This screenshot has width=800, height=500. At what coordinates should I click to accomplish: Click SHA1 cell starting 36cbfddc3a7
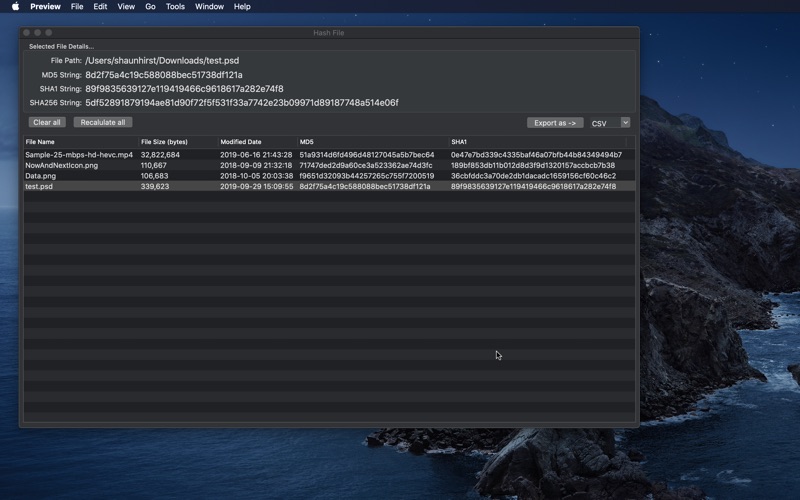click(533, 176)
